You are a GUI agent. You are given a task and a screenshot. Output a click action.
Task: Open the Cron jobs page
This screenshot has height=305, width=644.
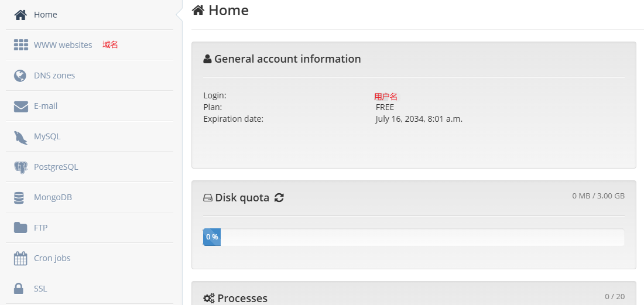(52, 258)
